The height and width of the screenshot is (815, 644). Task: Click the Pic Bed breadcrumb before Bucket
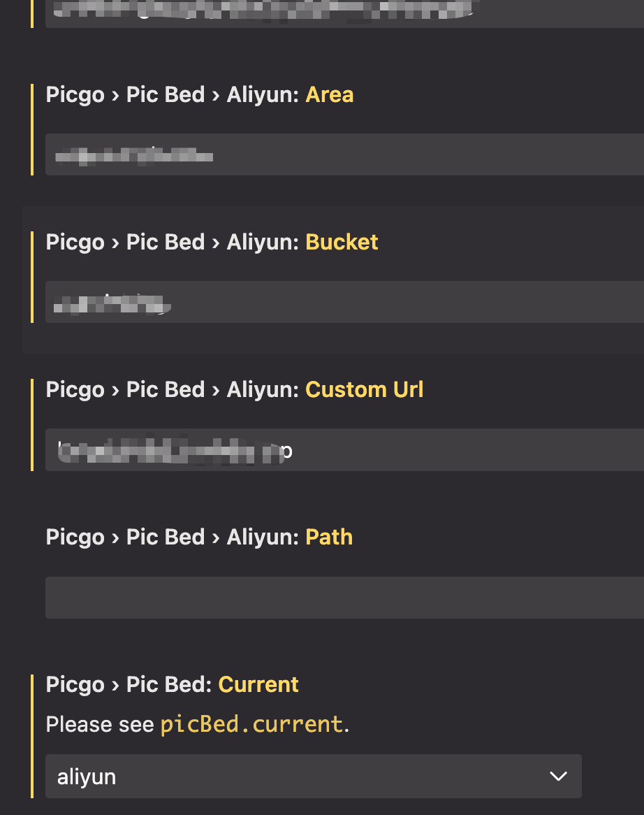click(165, 241)
